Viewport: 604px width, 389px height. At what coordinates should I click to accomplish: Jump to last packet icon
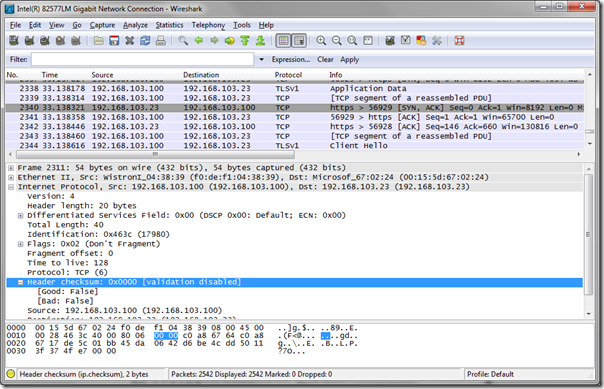pyautogui.click(x=260, y=40)
